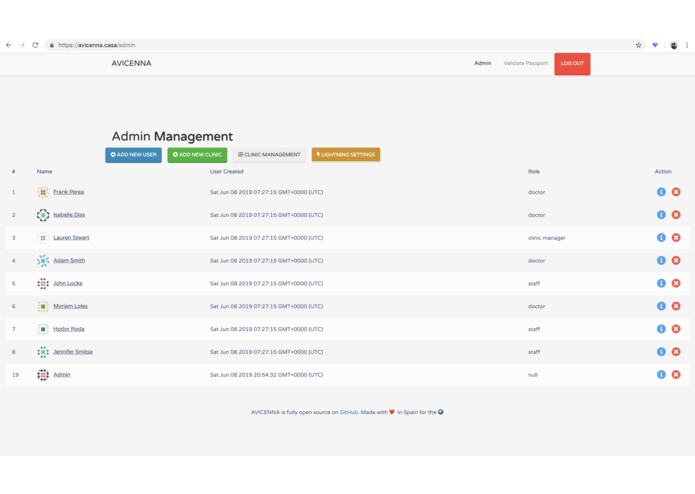Click Adam Smith's avatar identicon

click(x=43, y=261)
